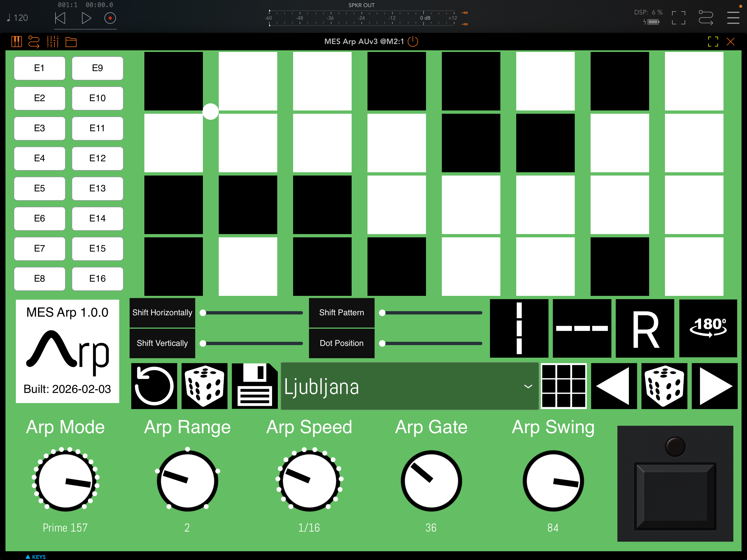Toggle third-row second-column black cell
The image size is (747, 560).
pos(248,205)
